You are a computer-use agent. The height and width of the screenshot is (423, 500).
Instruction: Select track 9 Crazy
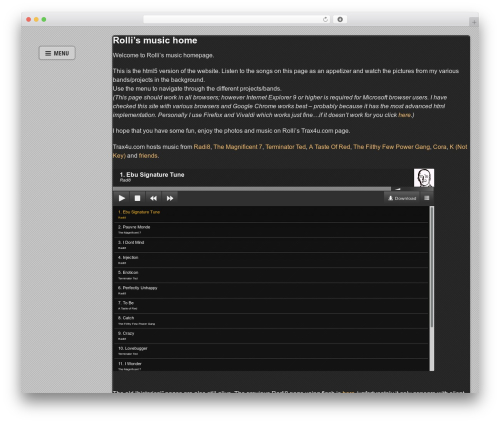[x=271, y=336]
